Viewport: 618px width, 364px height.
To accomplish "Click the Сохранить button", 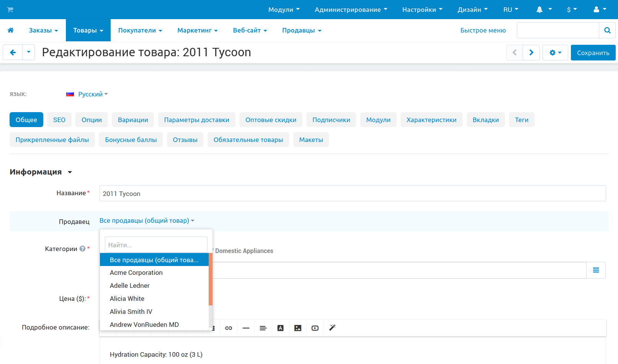I will [593, 53].
